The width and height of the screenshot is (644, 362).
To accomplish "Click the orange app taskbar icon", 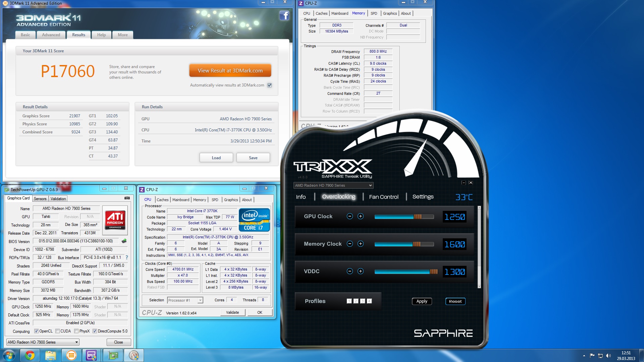I will [x=71, y=355].
